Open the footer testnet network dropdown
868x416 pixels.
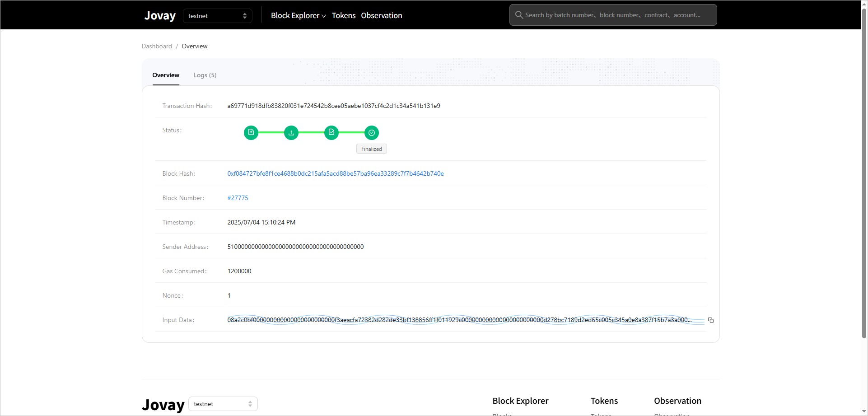pyautogui.click(x=223, y=404)
